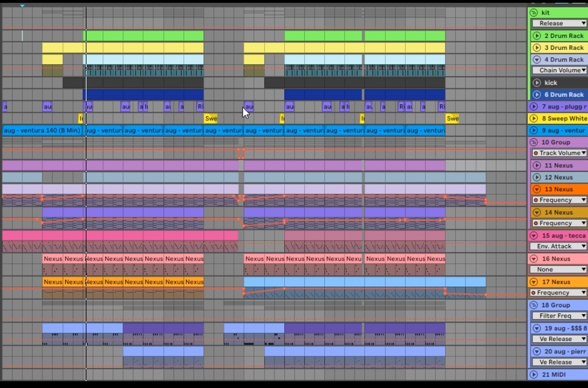Collapse the 14 Nexus track

(537, 213)
